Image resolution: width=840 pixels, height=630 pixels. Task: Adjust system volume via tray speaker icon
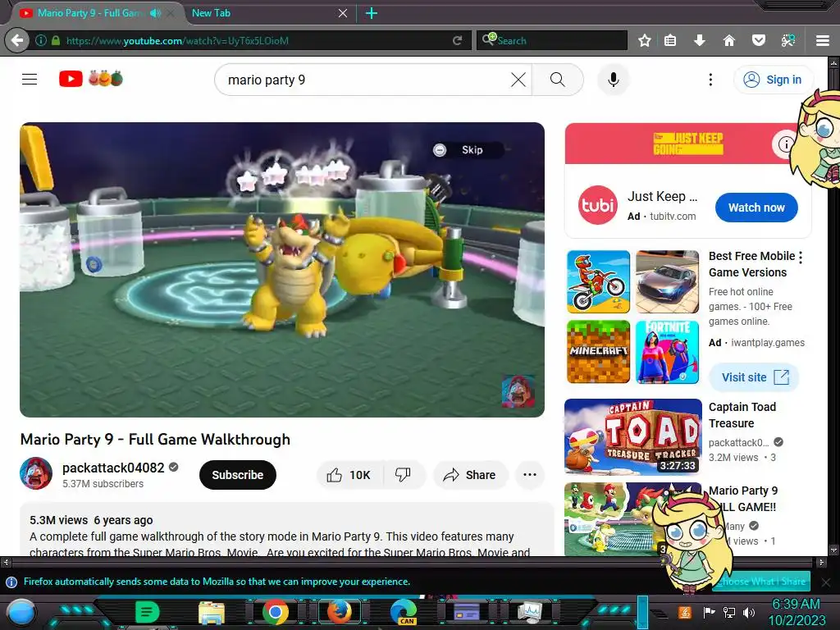[x=748, y=612]
